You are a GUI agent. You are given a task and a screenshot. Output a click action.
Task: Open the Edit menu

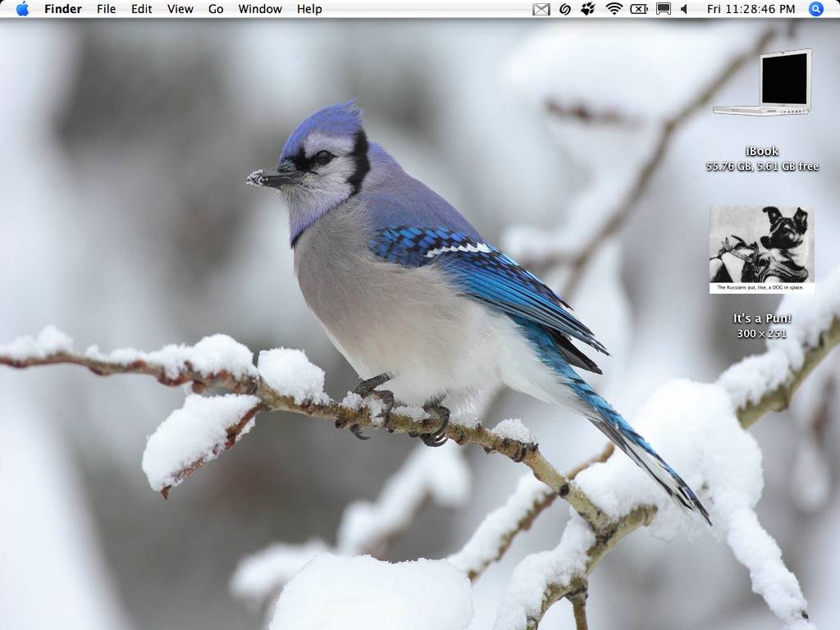pyautogui.click(x=141, y=9)
